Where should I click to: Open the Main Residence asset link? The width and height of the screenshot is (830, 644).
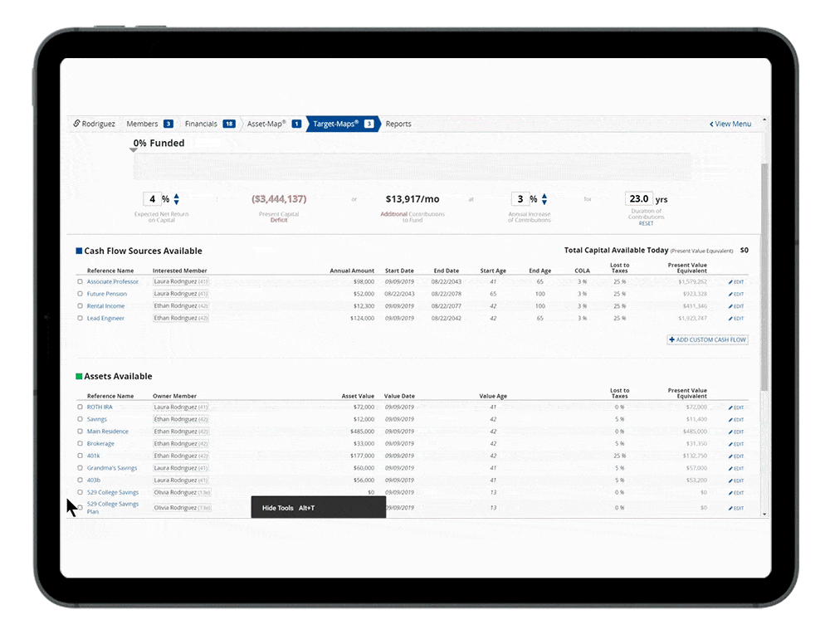pos(107,432)
